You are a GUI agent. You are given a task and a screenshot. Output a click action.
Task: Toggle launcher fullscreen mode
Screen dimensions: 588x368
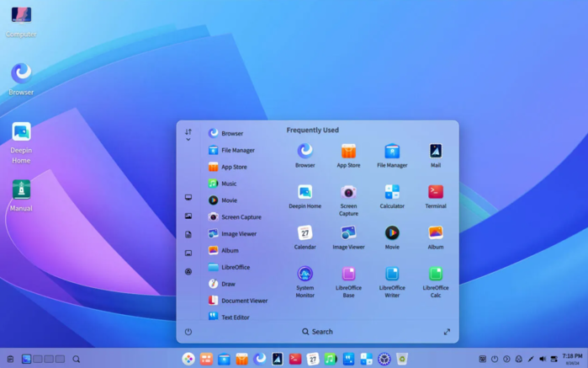coord(447,332)
